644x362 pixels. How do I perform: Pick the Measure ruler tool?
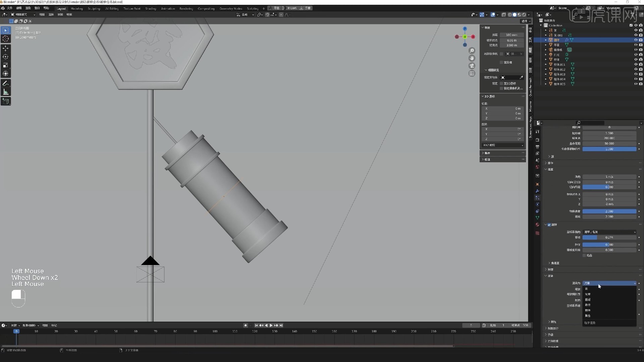coord(6,92)
